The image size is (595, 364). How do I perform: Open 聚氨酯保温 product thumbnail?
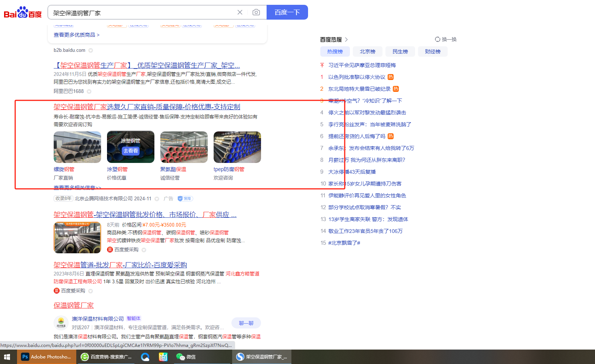pos(184,147)
